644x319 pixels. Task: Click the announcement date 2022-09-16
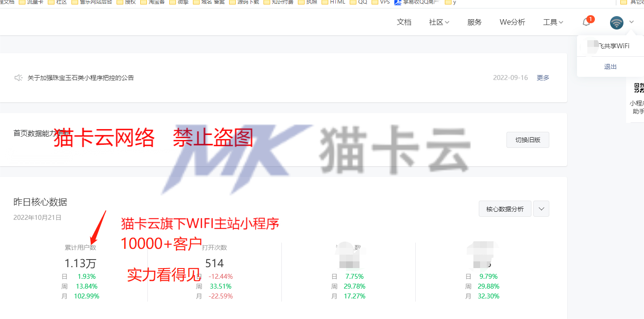pos(510,78)
